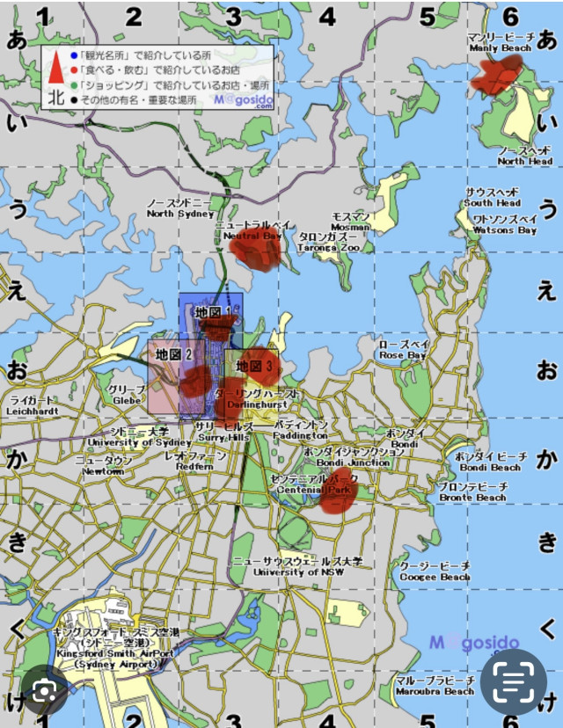This screenshot has height=728, width=563.
Task: Tap the text scan icon
Action: (x=513, y=682)
